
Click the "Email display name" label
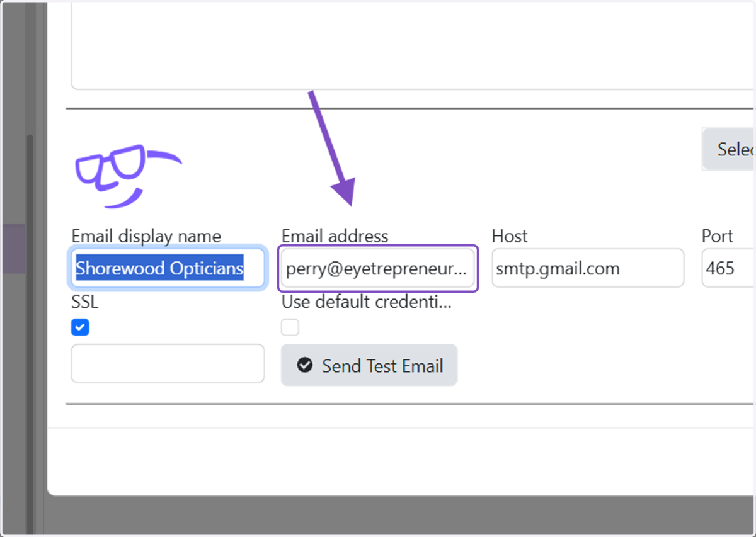(146, 237)
